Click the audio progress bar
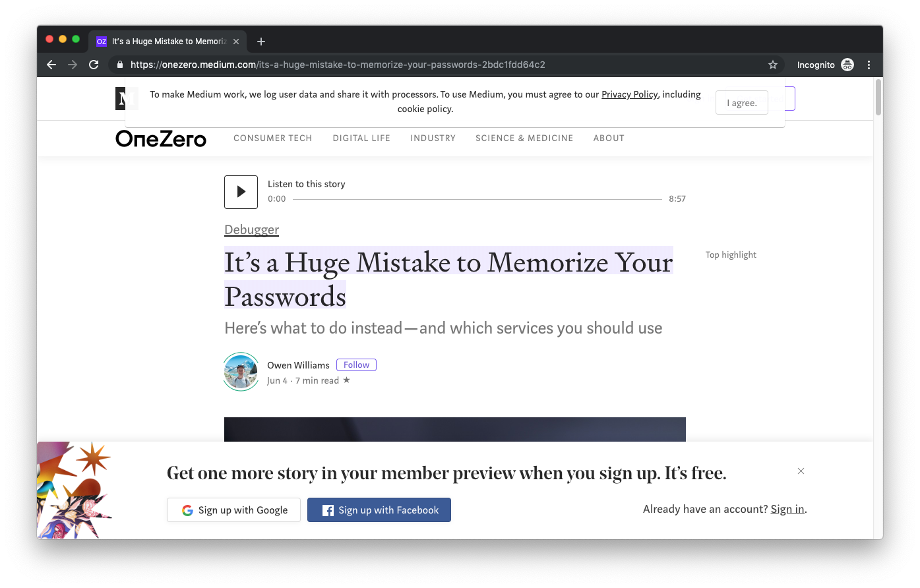 [x=477, y=199]
